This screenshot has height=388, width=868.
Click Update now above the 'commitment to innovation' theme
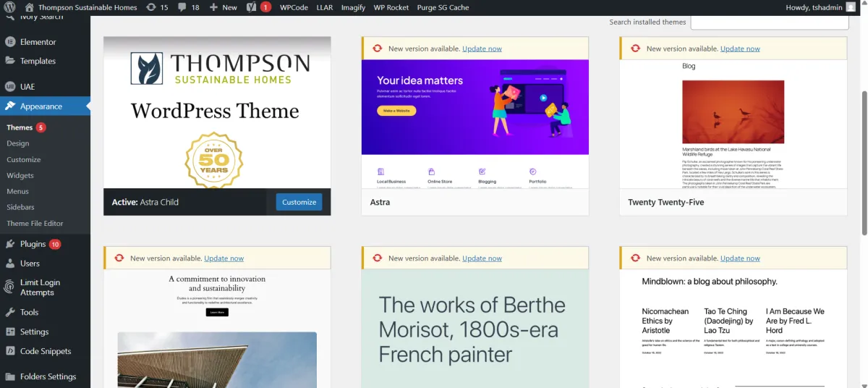224,258
